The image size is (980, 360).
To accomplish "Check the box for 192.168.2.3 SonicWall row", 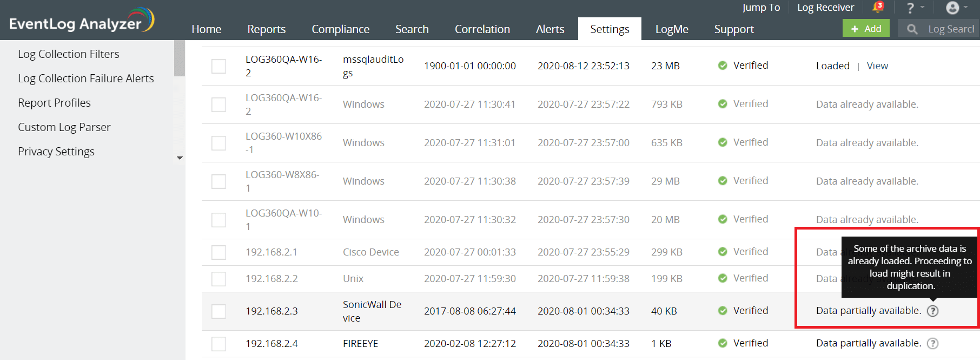I will pyautogui.click(x=219, y=311).
